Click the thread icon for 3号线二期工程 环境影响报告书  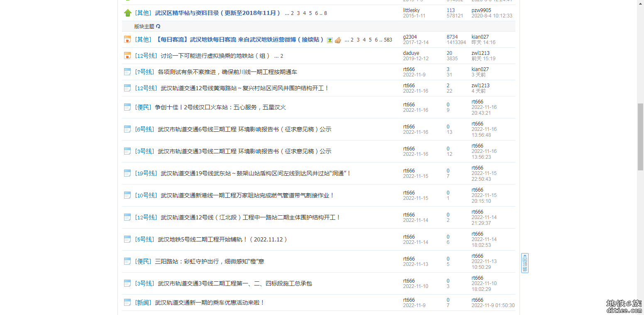coord(127,151)
